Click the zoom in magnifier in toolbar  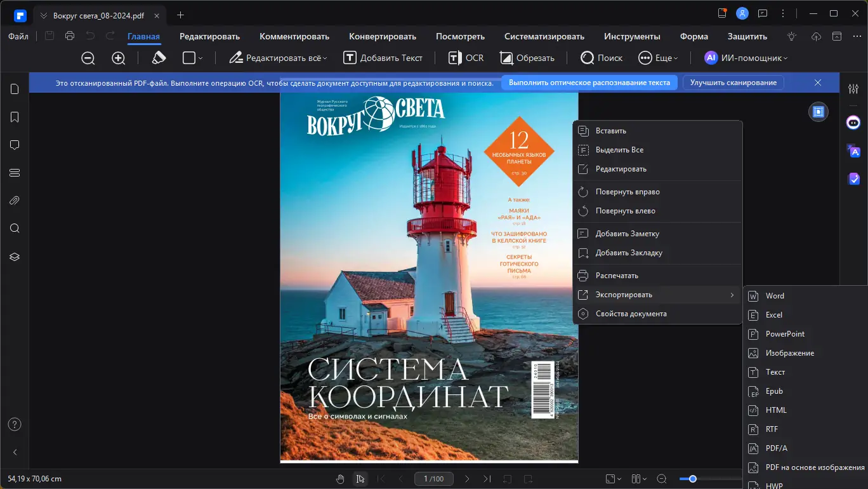coord(119,58)
